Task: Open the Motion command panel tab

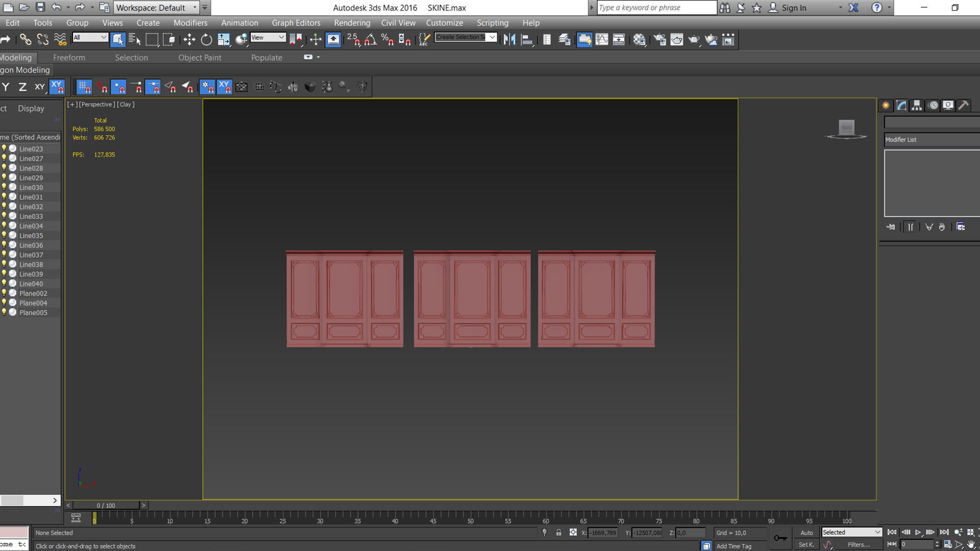Action: (x=933, y=105)
